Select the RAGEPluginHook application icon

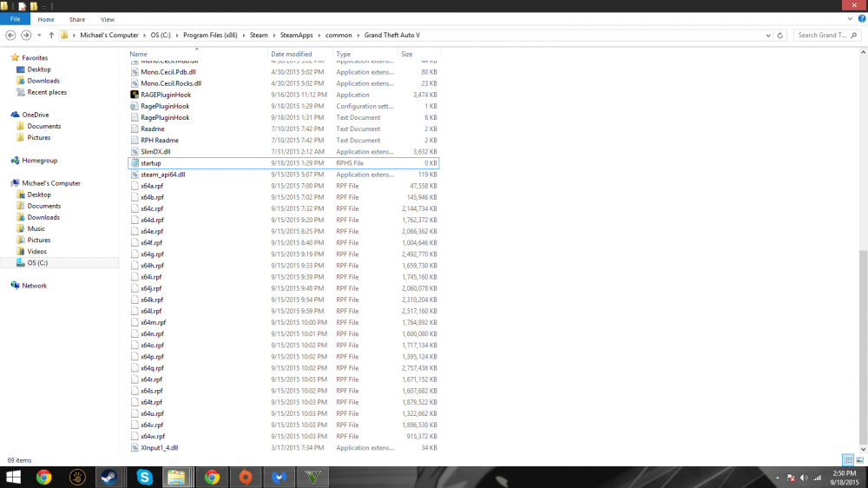click(x=134, y=95)
